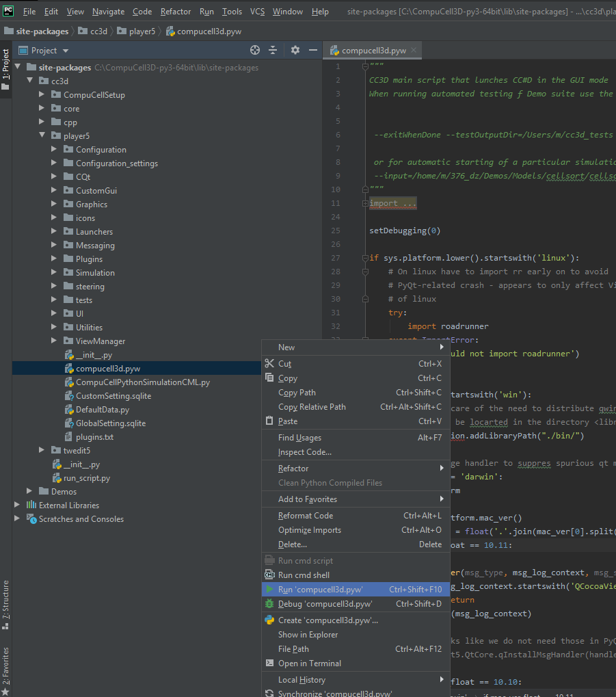Select Show in Explorer entry
The width and height of the screenshot is (616, 697).
point(356,634)
